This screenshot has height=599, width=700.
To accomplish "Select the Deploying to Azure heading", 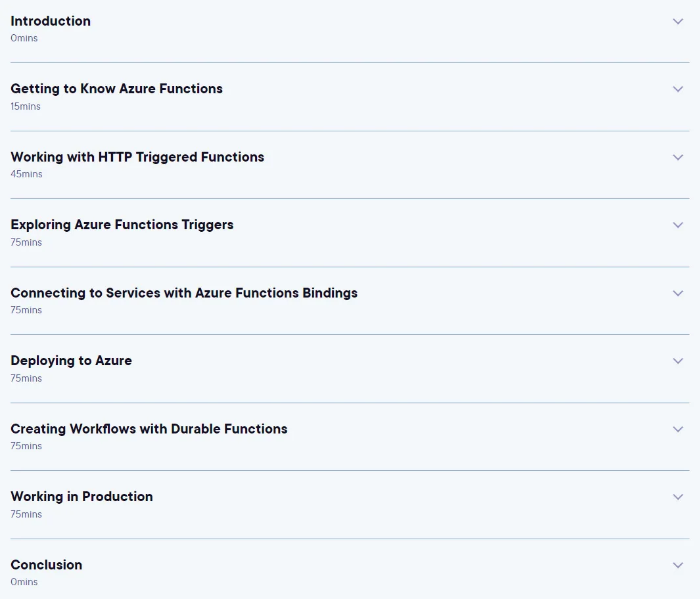I will pyautogui.click(x=72, y=361).
